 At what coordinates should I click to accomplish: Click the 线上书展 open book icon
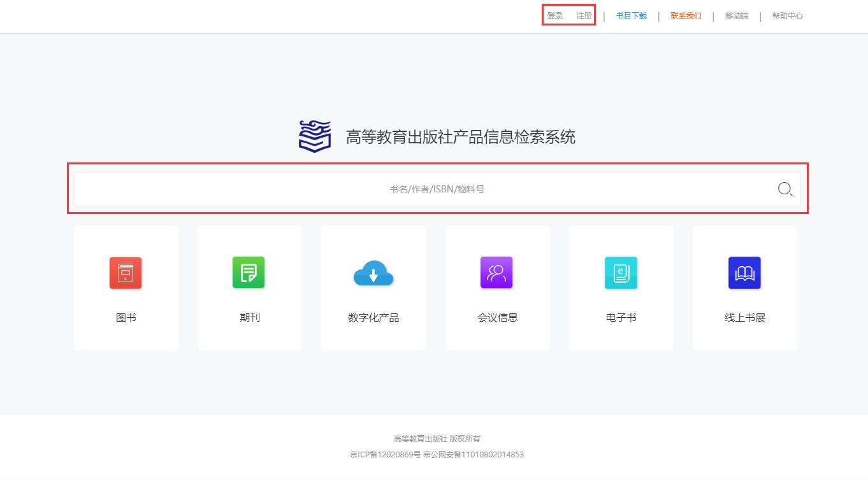click(x=744, y=273)
